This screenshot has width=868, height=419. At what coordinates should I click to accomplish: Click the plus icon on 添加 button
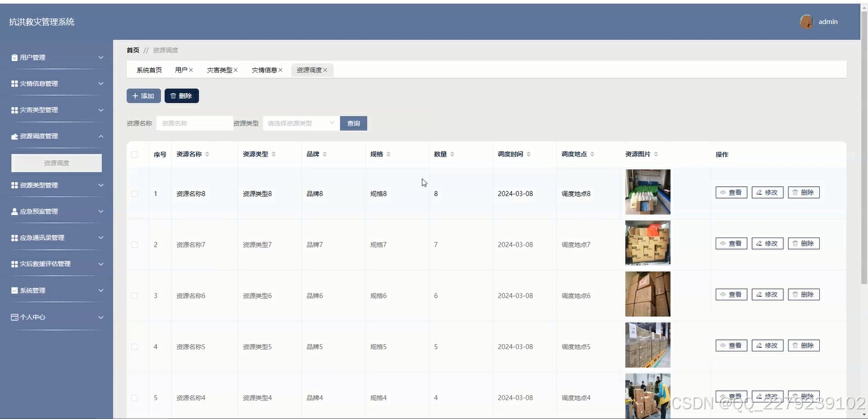135,96
